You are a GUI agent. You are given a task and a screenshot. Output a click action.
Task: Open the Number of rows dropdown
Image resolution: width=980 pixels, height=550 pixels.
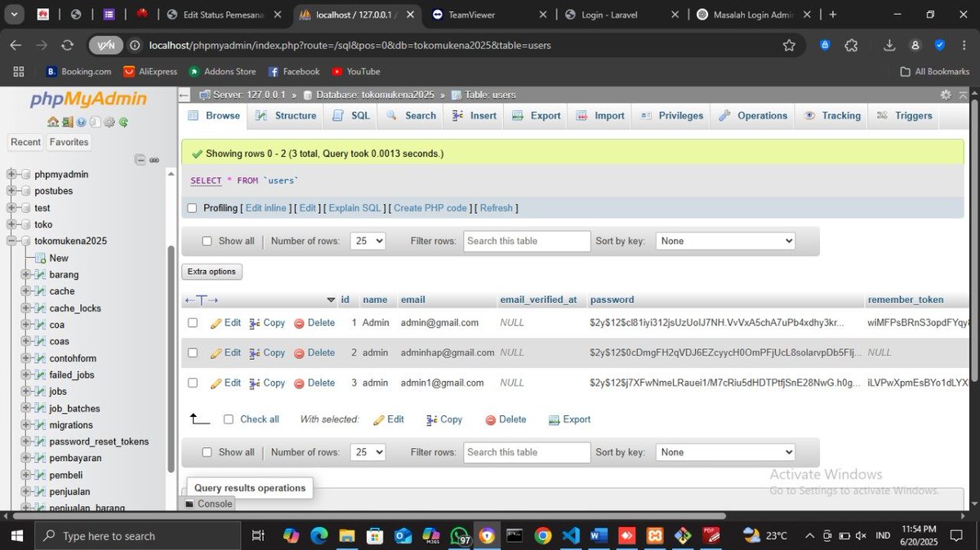point(367,241)
